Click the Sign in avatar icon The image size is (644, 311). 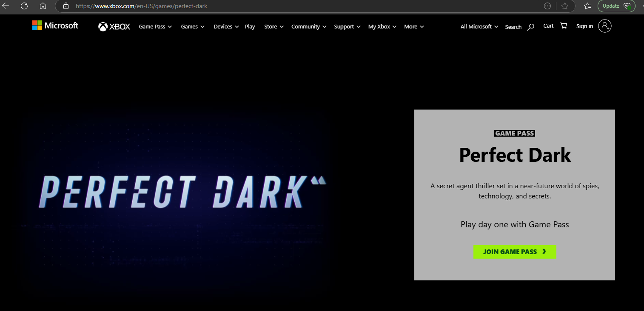click(604, 26)
